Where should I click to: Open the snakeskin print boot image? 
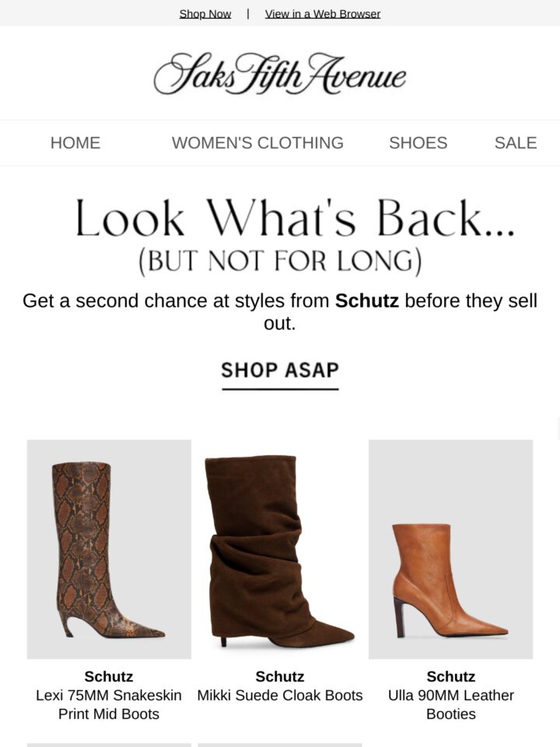click(x=109, y=549)
